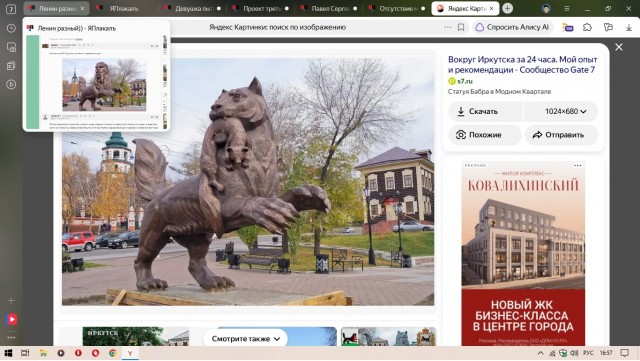Add a sidebar item with plus icon
640x361 pixels.
11,301
